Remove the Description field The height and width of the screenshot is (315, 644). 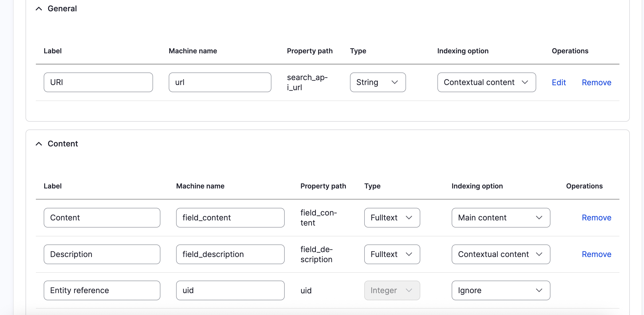coord(597,254)
